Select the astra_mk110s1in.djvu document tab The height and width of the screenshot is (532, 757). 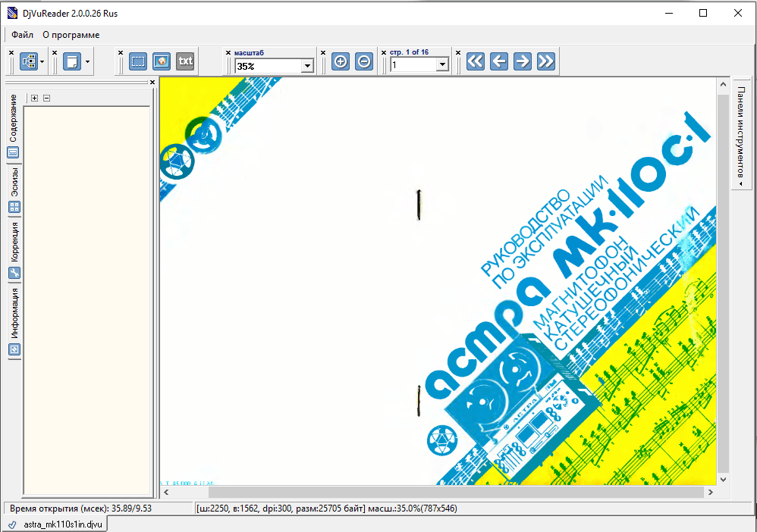click(56, 524)
